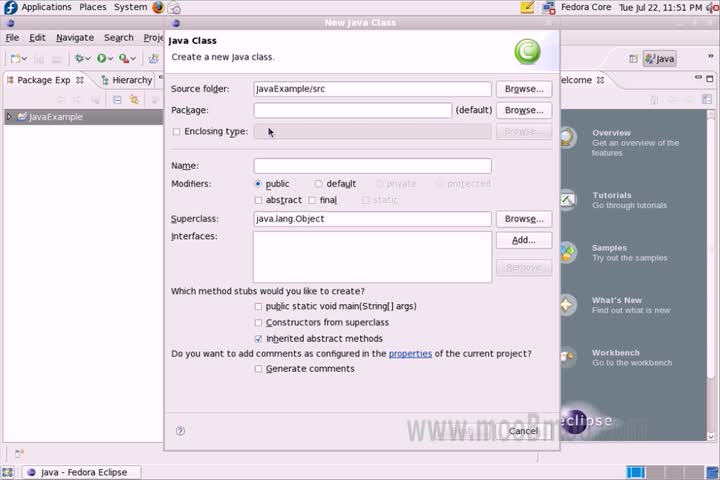Close the Package Explorer tab via its X
The image size is (720, 480).
tap(80, 80)
